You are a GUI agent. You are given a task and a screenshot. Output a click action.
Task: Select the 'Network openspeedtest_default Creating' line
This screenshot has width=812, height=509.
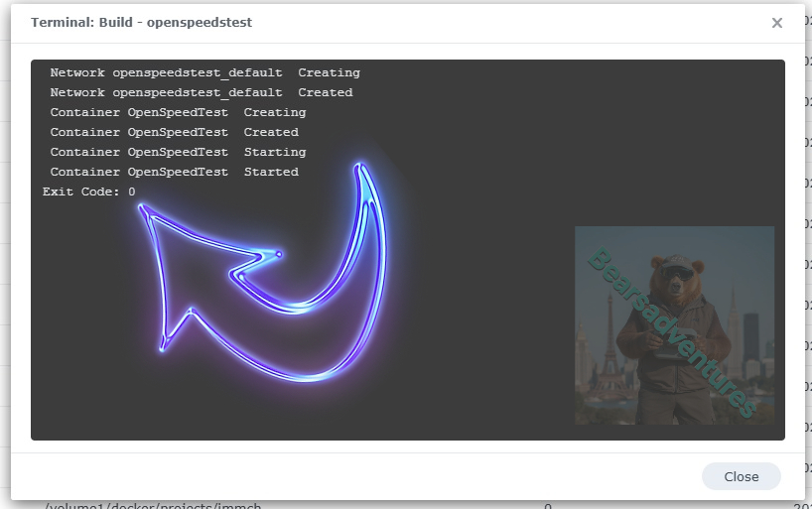coord(204,72)
